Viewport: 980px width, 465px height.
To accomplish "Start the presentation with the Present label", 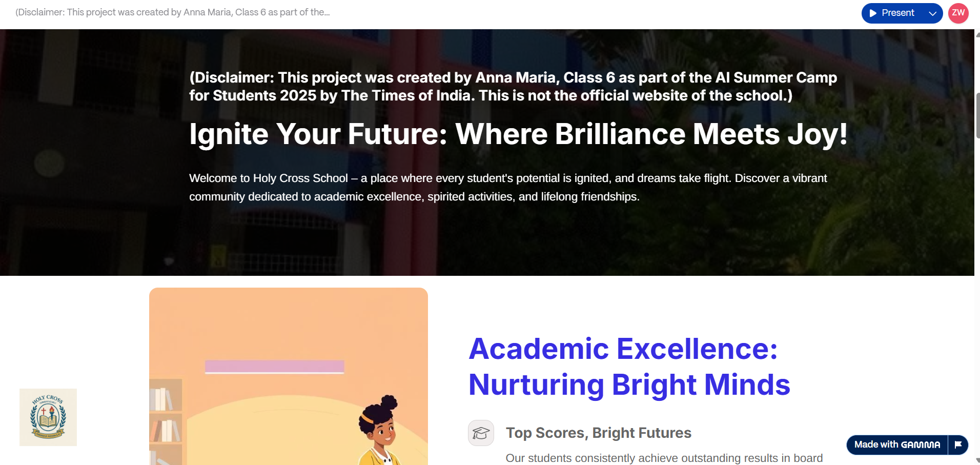I will point(897,13).
